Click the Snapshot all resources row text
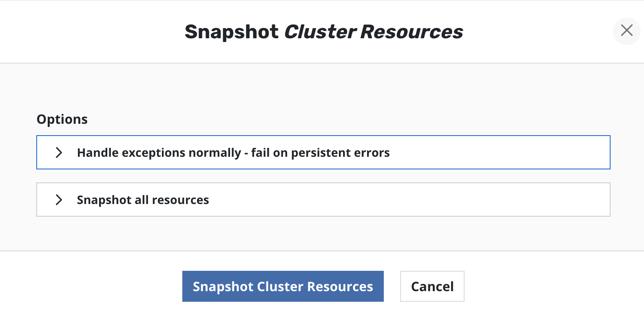The height and width of the screenshot is (316, 644). 142,200
